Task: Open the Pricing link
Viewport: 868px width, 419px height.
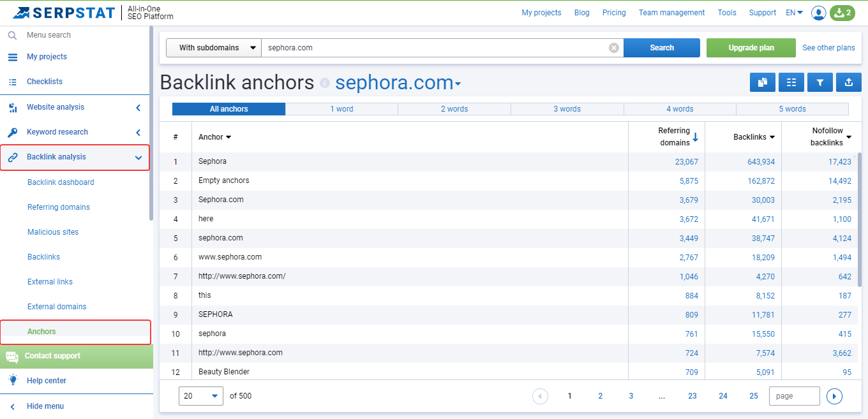Action: 614,13
